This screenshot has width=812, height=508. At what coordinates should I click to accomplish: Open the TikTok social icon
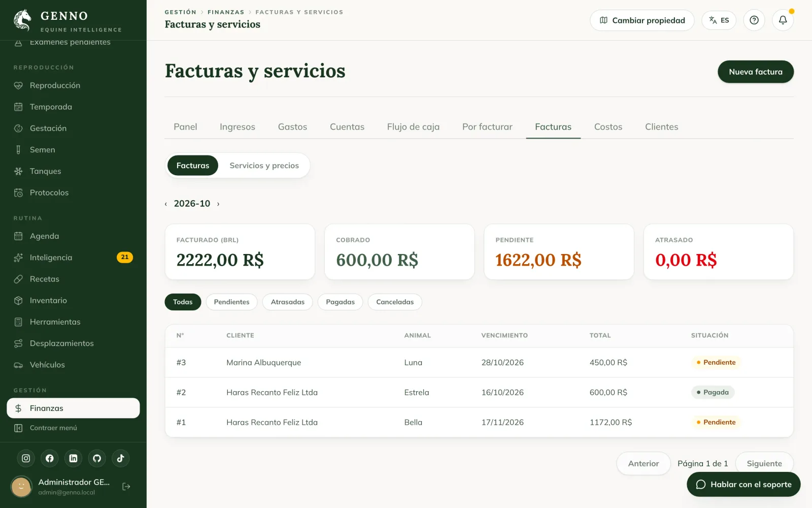(120, 458)
